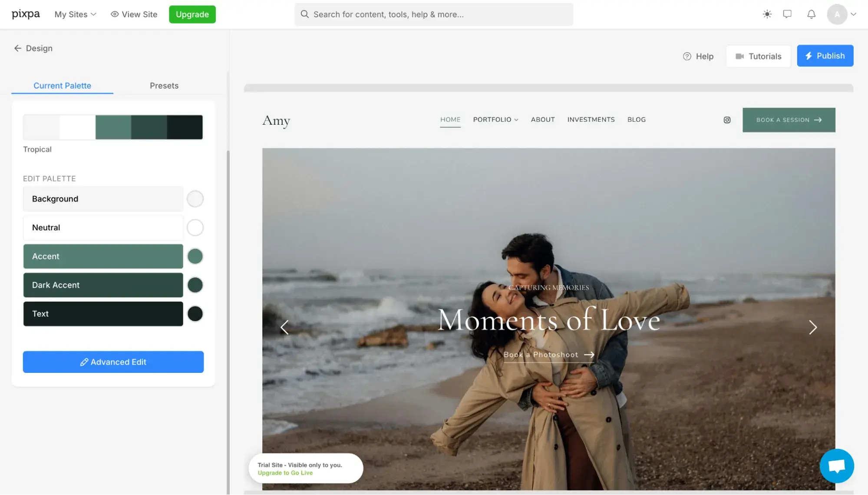Click the Instagram icon in site header
This screenshot has width=868, height=495.
pyautogui.click(x=727, y=120)
